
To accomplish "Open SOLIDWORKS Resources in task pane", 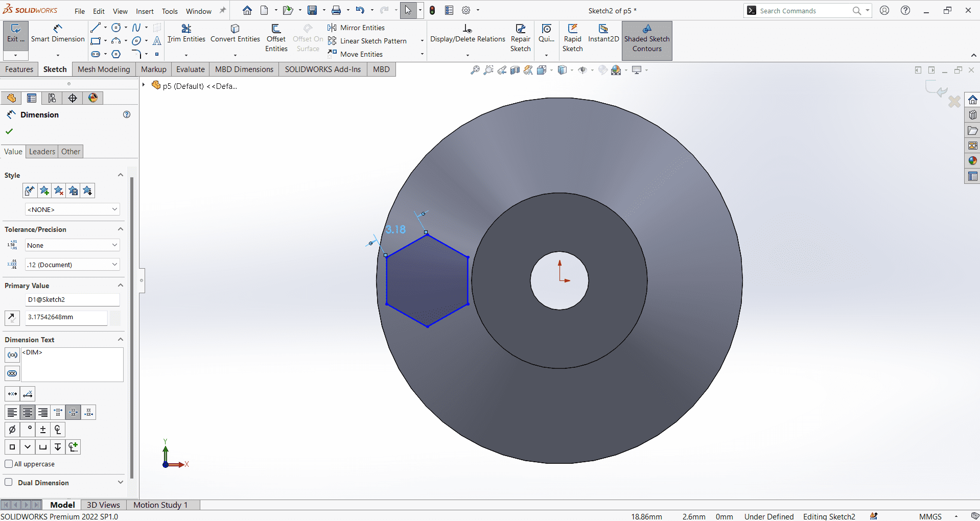I will [x=972, y=100].
